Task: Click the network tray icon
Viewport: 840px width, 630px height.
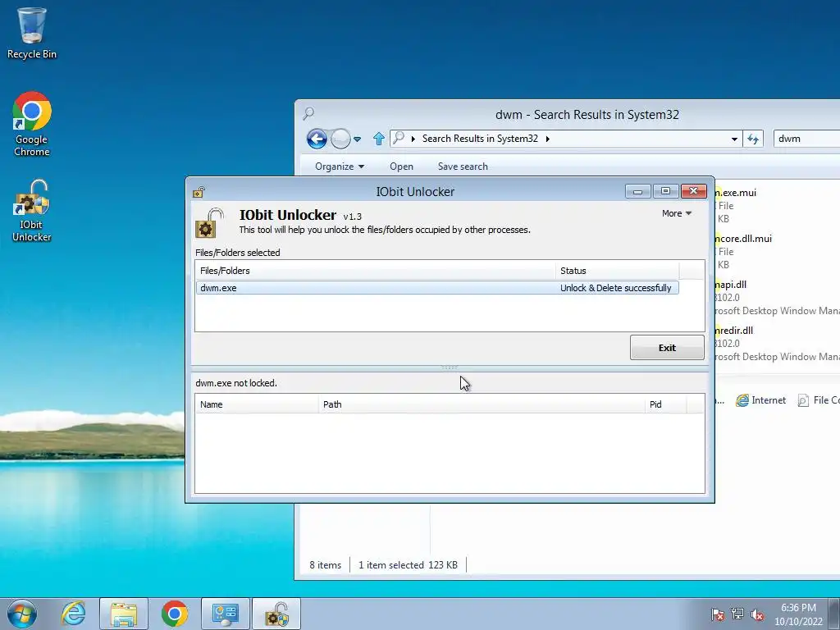Action: pos(737,614)
